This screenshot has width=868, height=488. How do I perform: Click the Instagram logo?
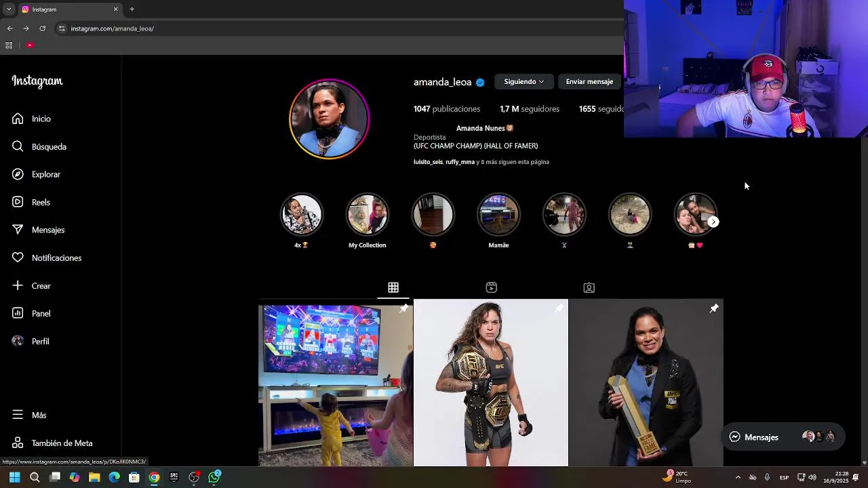pos(37,81)
